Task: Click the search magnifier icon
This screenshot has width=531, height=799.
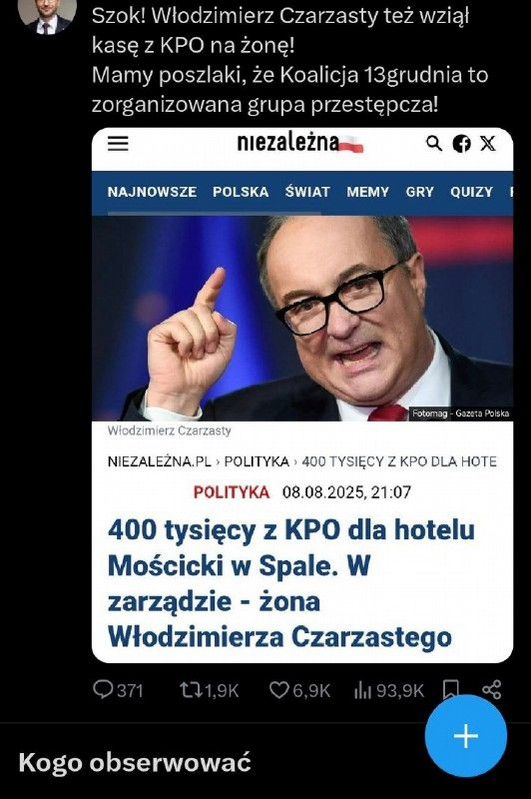Action: 434,144
